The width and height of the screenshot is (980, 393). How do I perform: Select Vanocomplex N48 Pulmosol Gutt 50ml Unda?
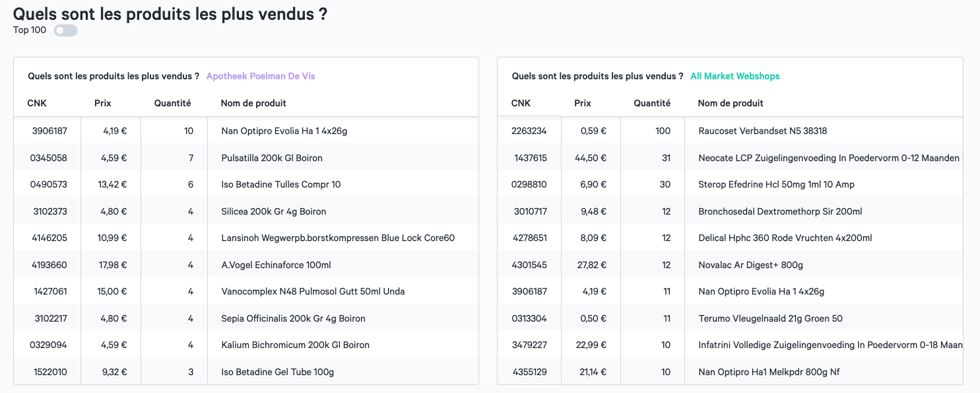tap(313, 291)
